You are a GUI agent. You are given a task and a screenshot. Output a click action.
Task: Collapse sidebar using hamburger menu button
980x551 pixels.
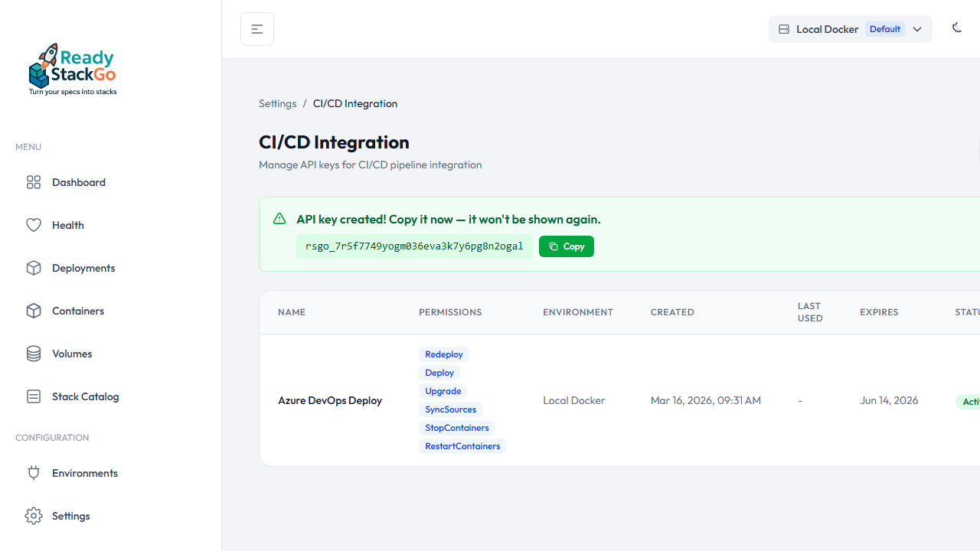coord(257,29)
